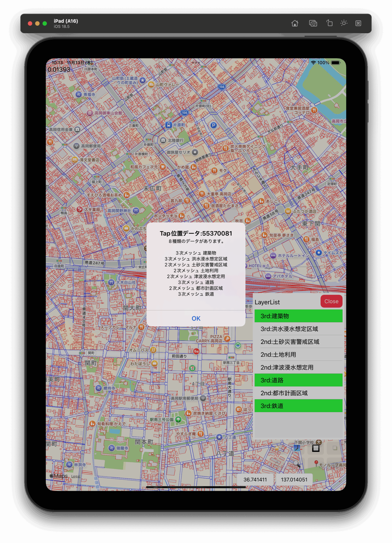Take a screenshot with the camera icon
The width and height of the screenshot is (392, 543).
(313, 23)
